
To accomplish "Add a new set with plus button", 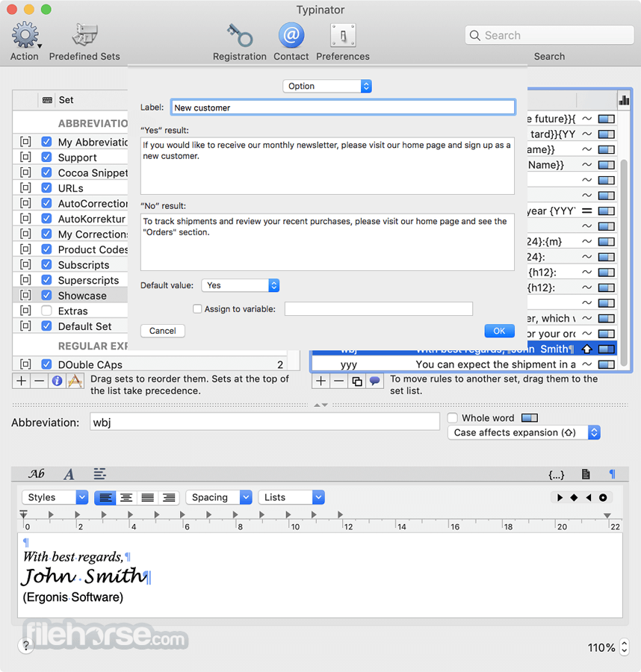I will (22, 381).
